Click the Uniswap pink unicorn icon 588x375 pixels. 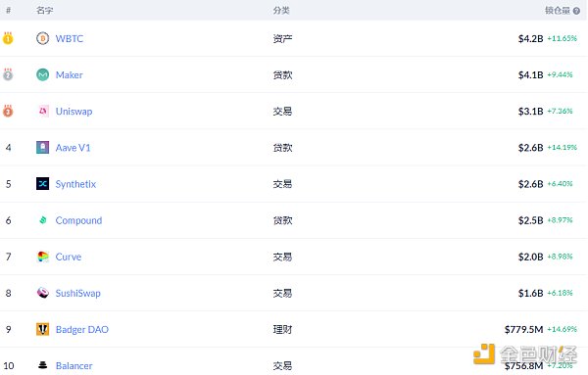[x=43, y=111]
